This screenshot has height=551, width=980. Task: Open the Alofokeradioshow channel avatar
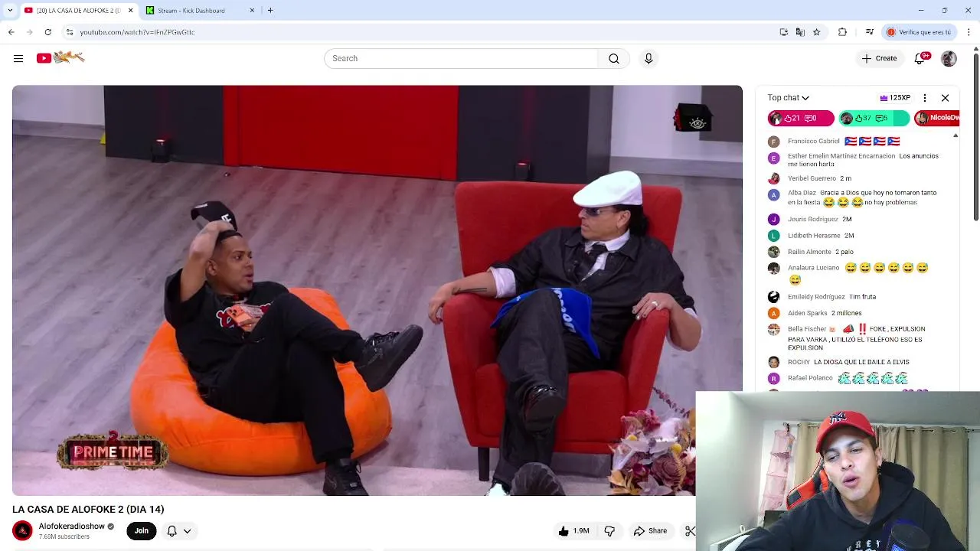pos(22,530)
